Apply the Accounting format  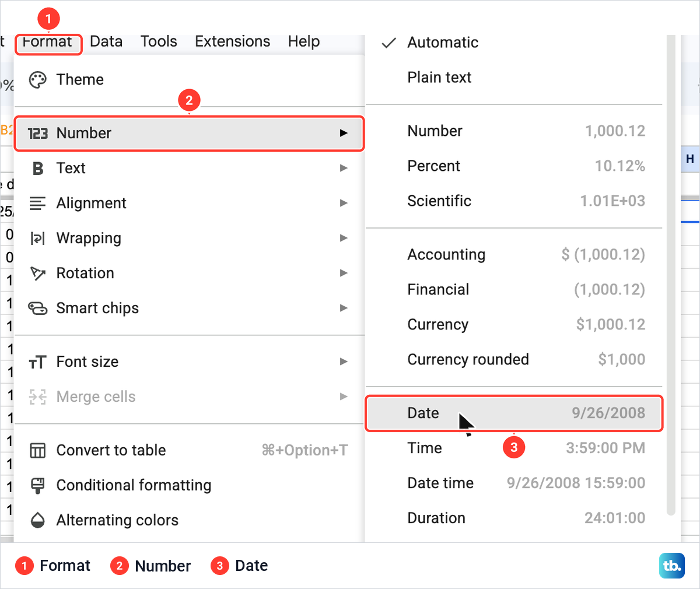[514, 255]
